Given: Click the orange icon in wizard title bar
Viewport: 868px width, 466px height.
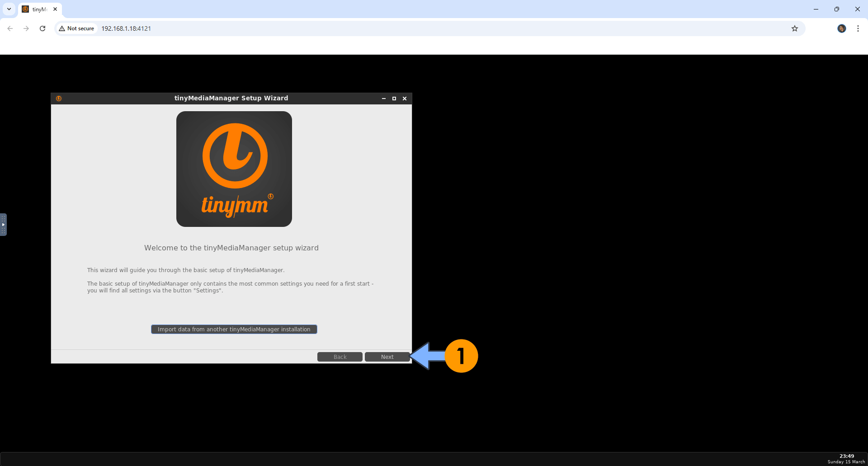Looking at the screenshot, I should (x=59, y=99).
